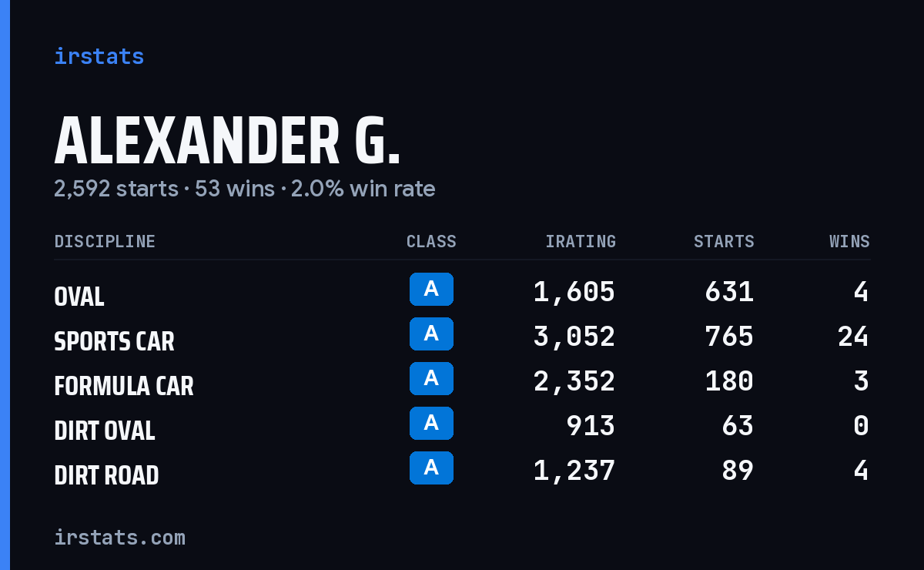The height and width of the screenshot is (570, 924).
Task: Click the 2,592 starts summary line
Action: click(244, 189)
